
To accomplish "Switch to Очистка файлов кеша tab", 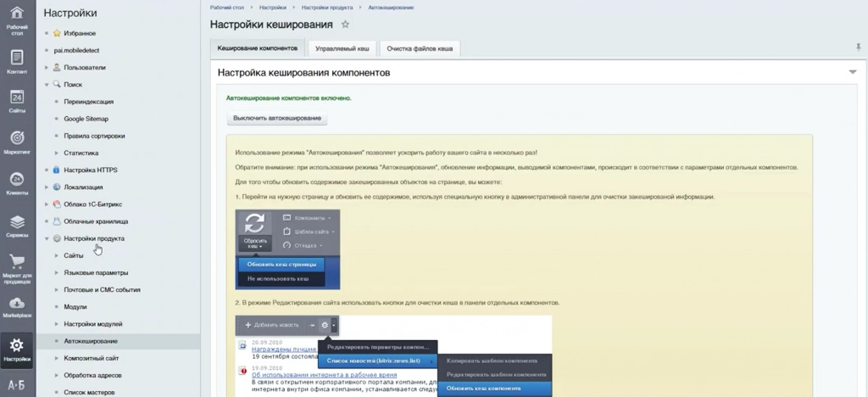I will [420, 48].
